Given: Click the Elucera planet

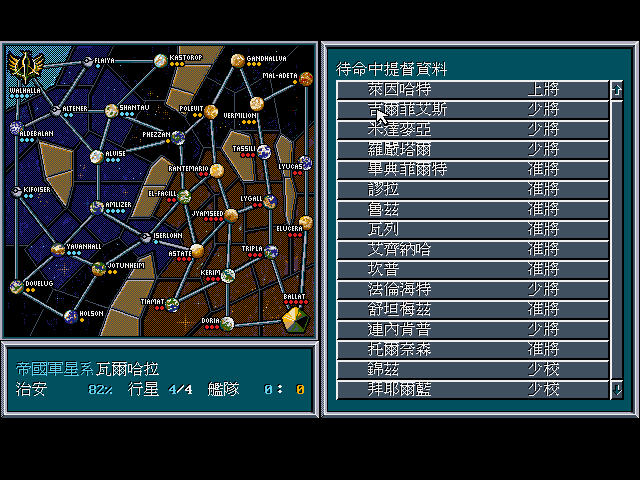Looking at the screenshot, I should [x=306, y=223].
